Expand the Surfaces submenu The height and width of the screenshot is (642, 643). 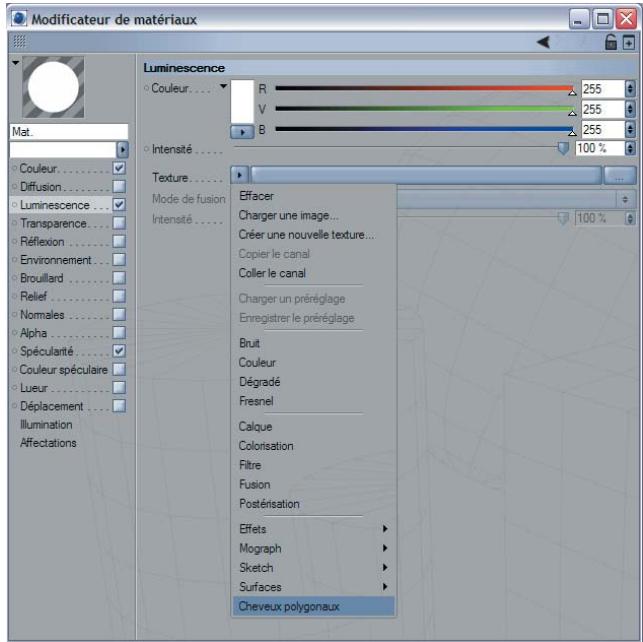point(312,586)
